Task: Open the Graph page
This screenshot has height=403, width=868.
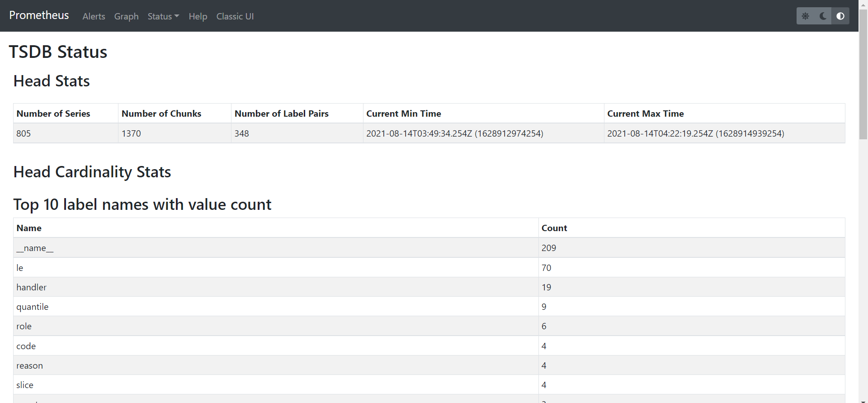Action: point(126,16)
